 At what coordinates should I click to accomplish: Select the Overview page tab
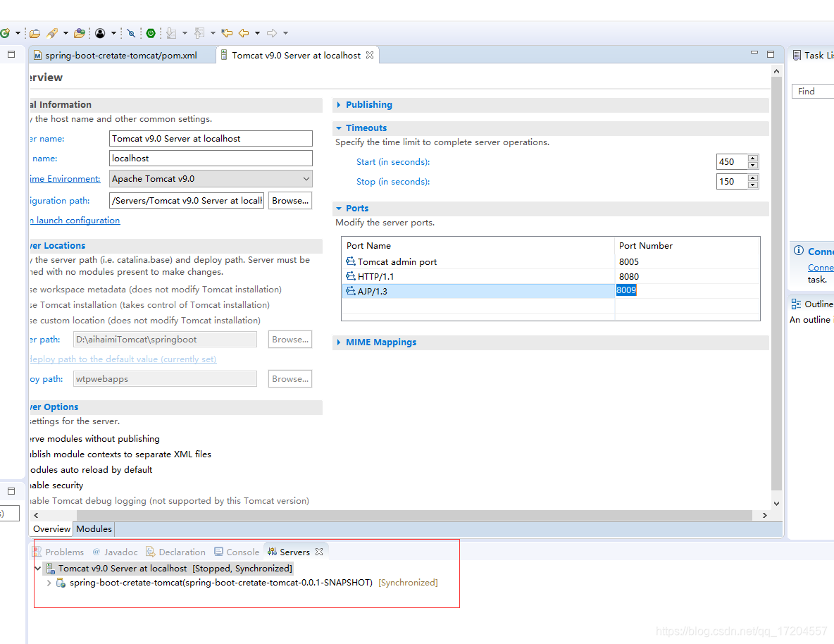51,529
